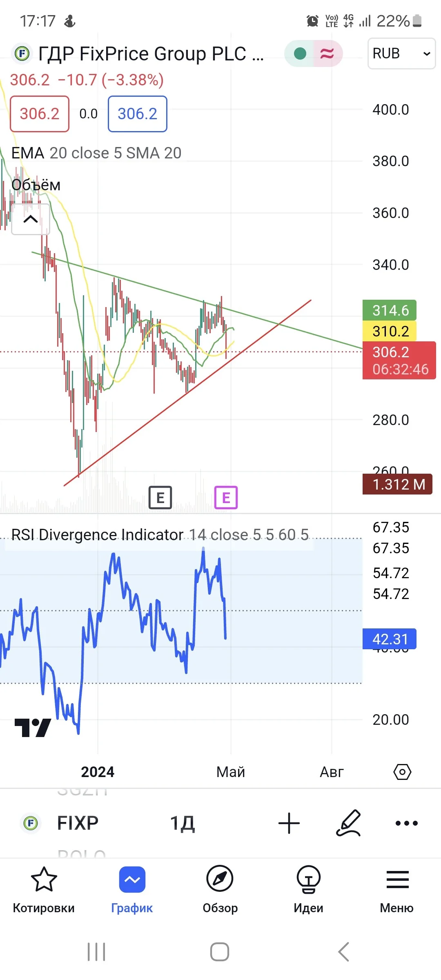Click the price change −10.7 (−3.38%) text

point(111,80)
